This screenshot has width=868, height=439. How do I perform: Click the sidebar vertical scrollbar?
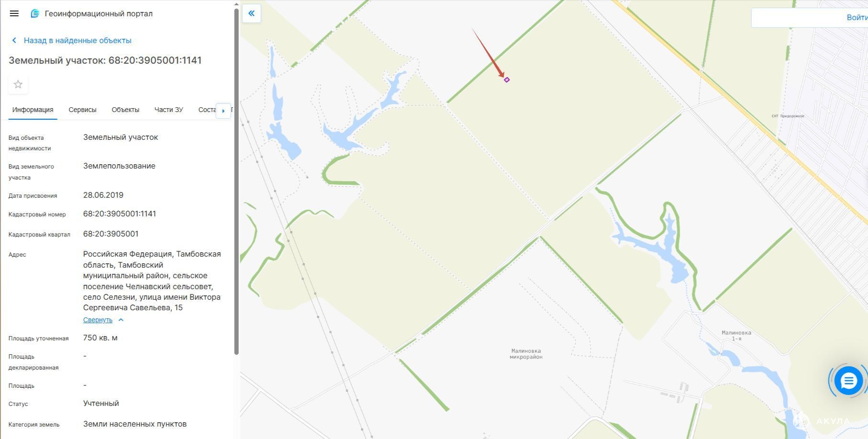pos(236,181)
